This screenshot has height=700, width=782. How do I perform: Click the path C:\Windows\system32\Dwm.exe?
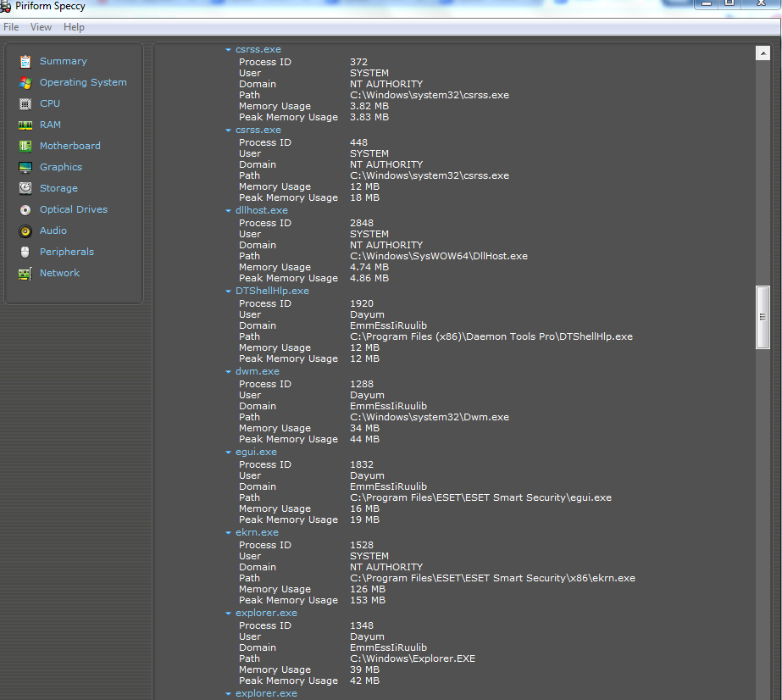[x=430, y=417]
